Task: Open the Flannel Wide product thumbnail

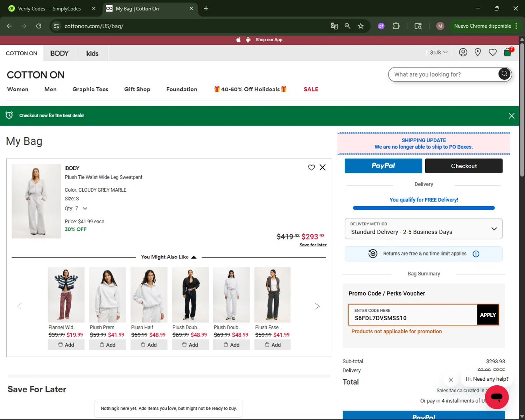Action: click(66, 295)
